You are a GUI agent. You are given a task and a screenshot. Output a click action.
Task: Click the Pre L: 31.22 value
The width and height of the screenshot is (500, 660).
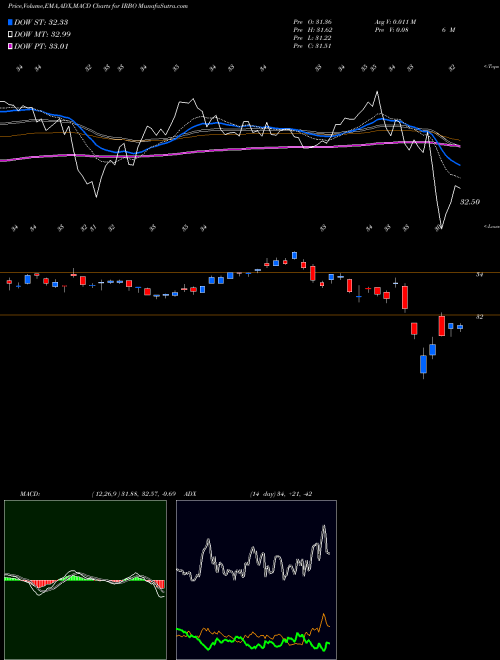pos(312,38)
